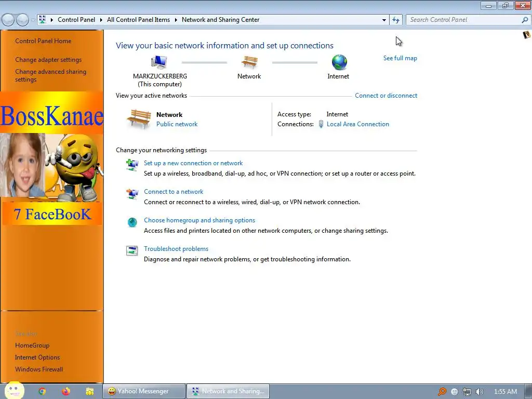Click the network status tray icon
532x399 pixels.
[467, 392]
